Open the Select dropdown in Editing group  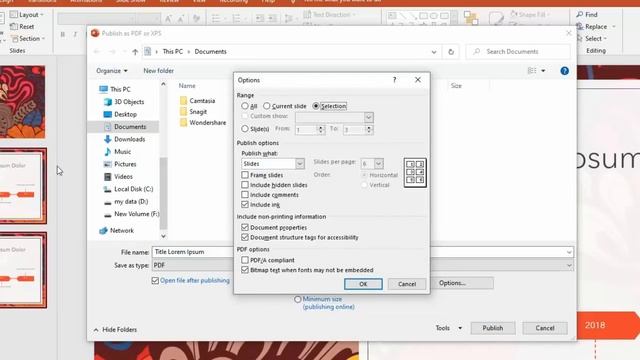[593, 38]
